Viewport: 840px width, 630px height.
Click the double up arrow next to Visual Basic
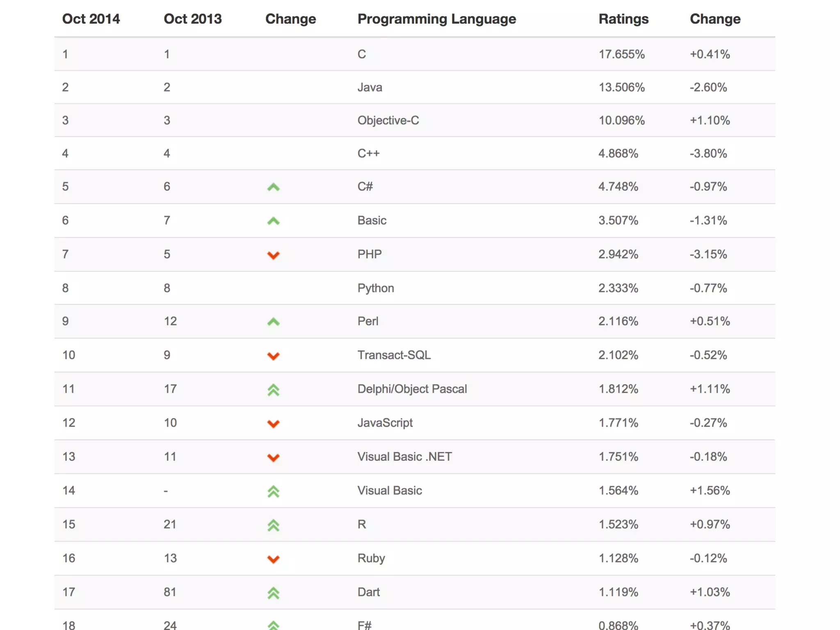pos(273,491)
